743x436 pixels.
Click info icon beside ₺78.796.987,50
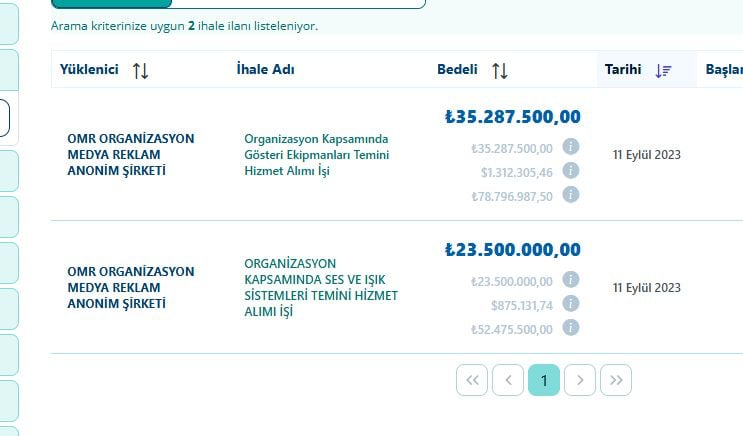tap(571, 195)
